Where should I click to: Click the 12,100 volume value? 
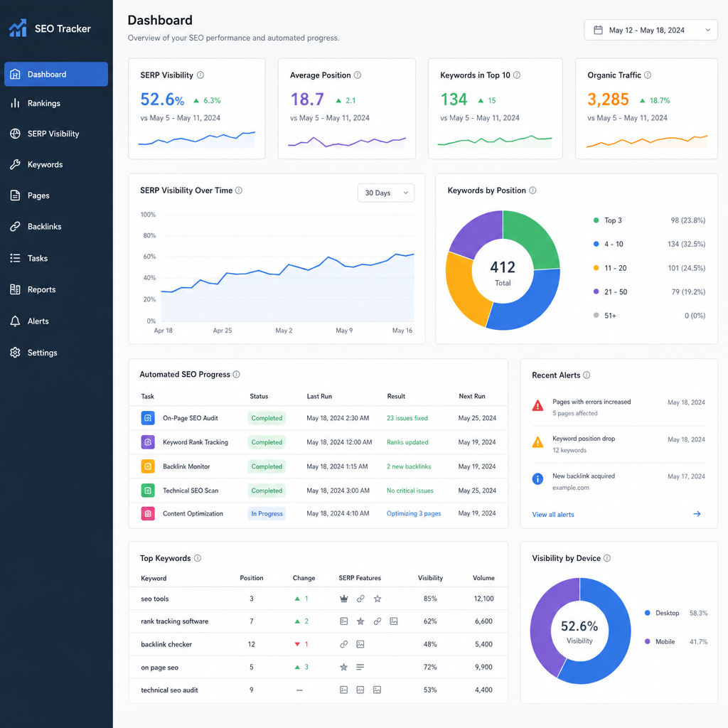point(483,599)
